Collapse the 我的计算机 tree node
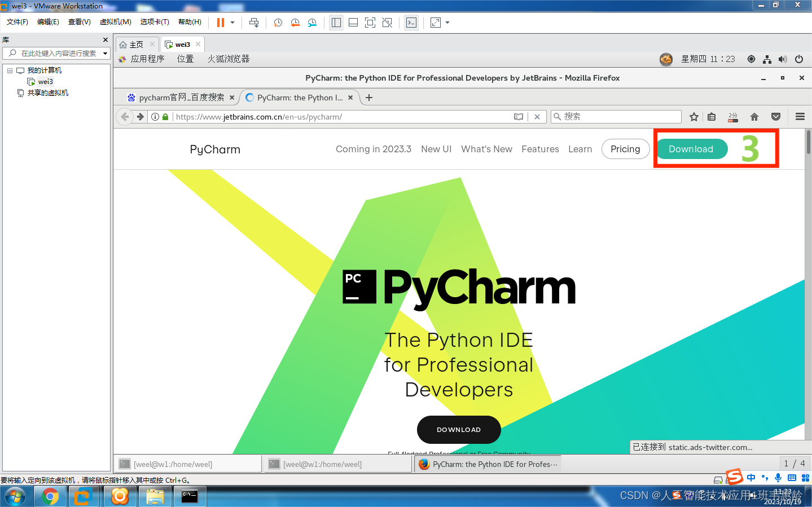Image resolution: width=812 pixels, height=507 pixels. pos(10,70)
